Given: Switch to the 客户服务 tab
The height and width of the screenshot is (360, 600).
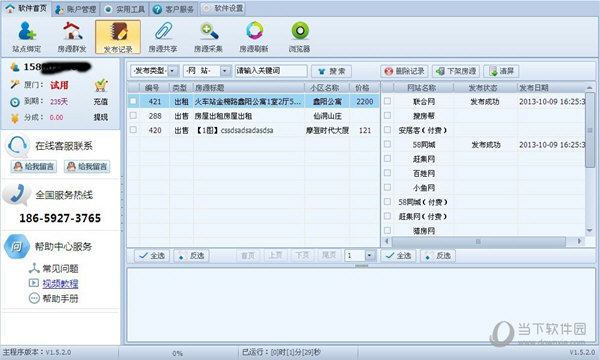Looking at the screenshot, I should tap(174, 9).
